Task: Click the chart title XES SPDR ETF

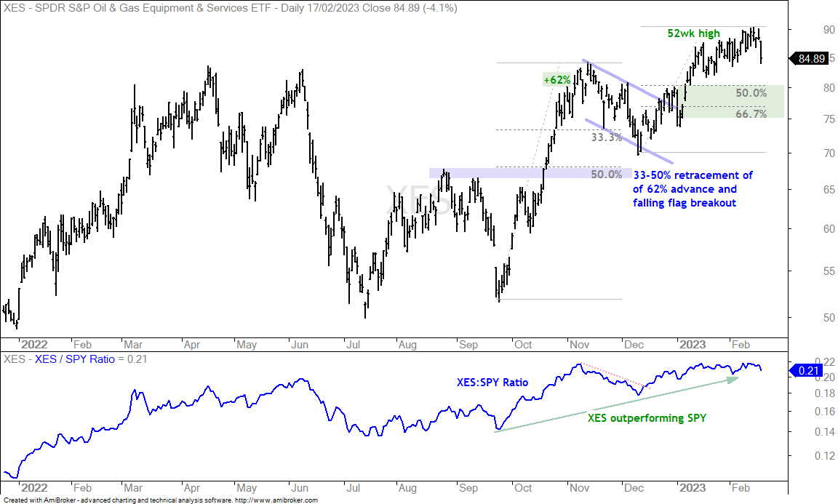Action: click(x=230, y=8)
